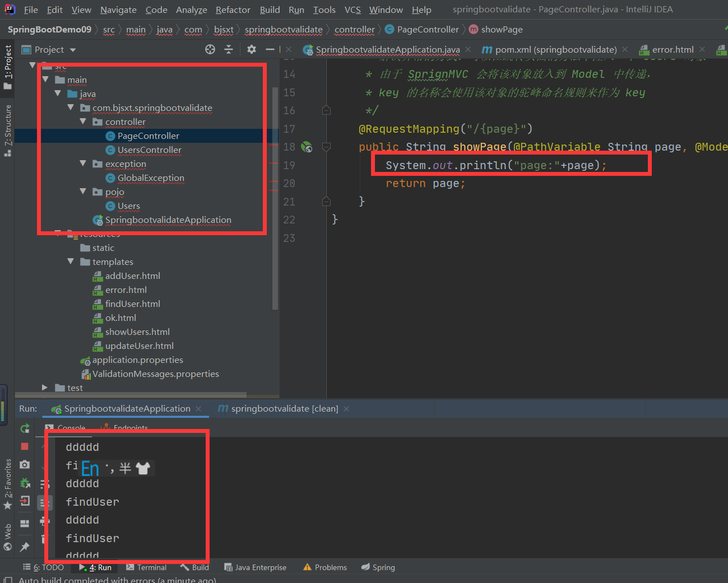Close the pom.xml editor tab
Viewport: 728px width, 583px height.
tap(625, 49)
